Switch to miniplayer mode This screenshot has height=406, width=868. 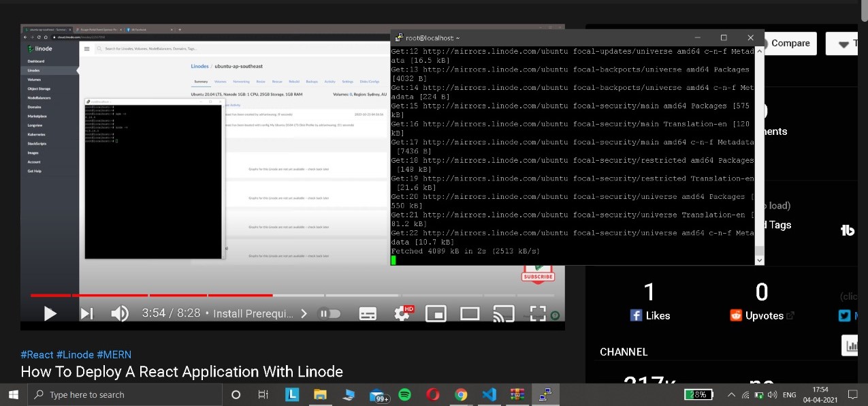click(x=436, y=313)
